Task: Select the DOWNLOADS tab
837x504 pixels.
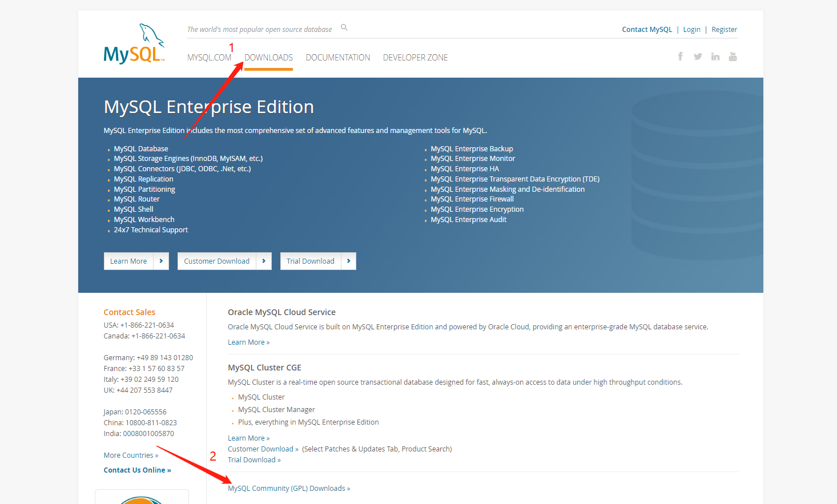Action: click(x=268, y=58)
